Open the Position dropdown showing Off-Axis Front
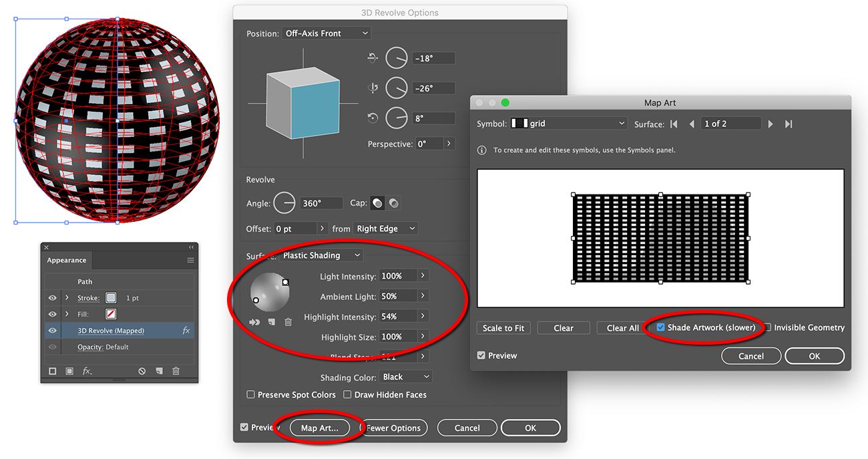 326,33
